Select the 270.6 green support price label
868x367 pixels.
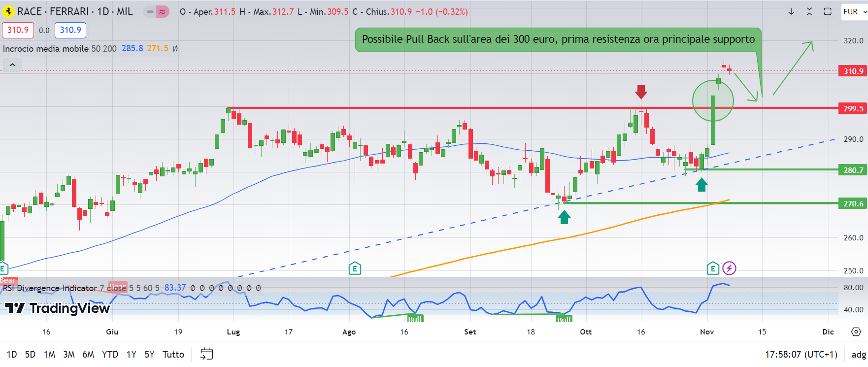853,203
